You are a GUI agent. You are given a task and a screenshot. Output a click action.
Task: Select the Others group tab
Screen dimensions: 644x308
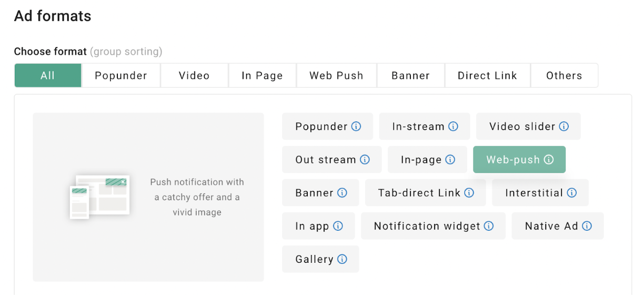coord(564,76)
